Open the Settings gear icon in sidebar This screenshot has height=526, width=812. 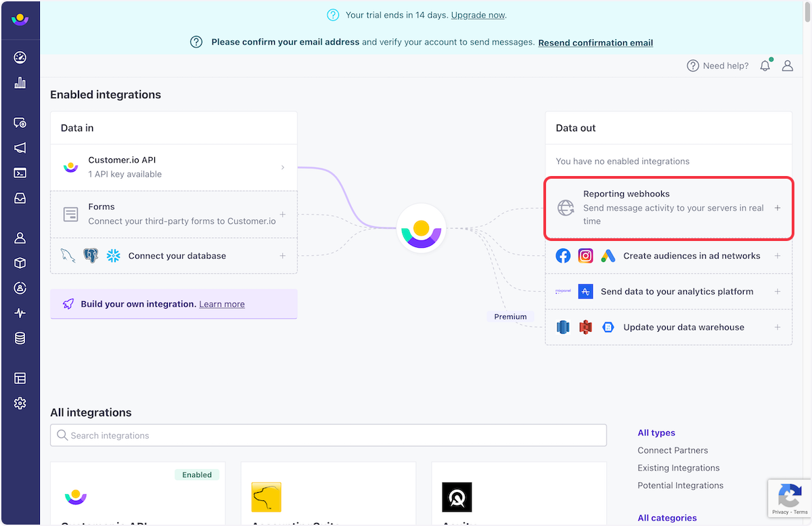[20, 403]
